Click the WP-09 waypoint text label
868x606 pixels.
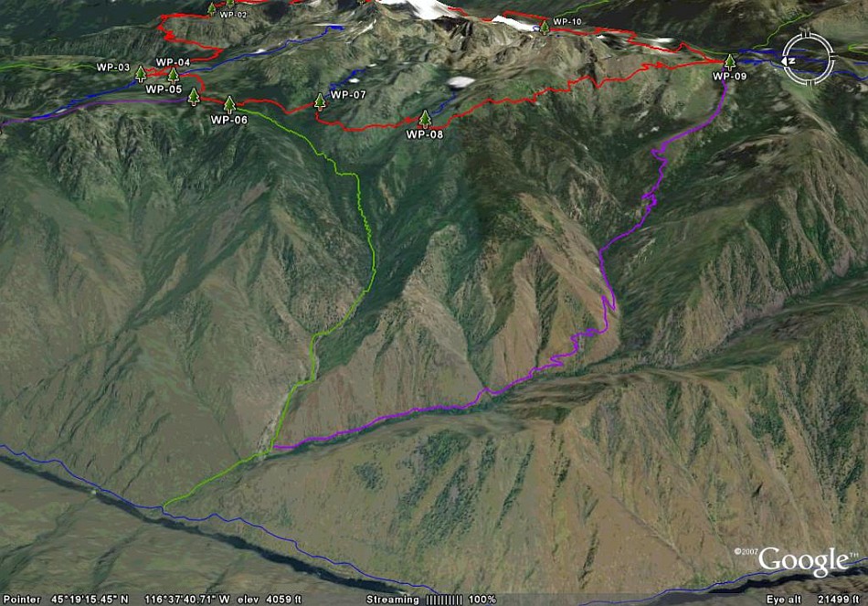coord(730,76)
